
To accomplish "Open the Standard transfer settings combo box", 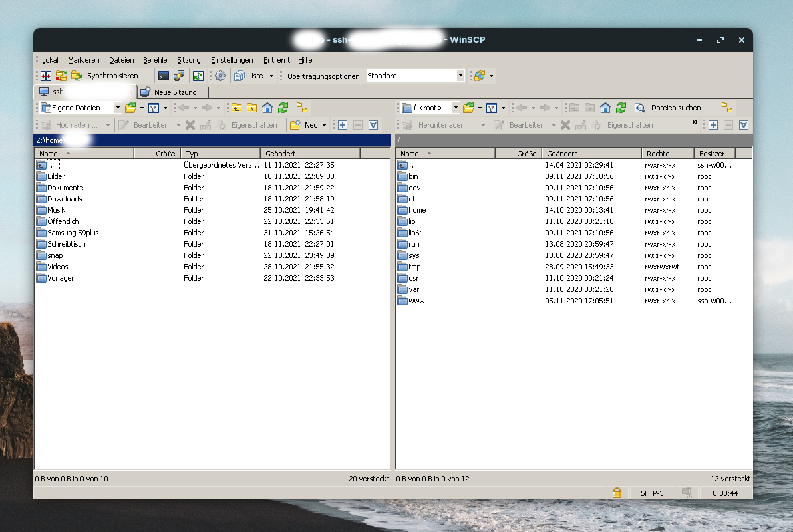I will pos(415,76).
